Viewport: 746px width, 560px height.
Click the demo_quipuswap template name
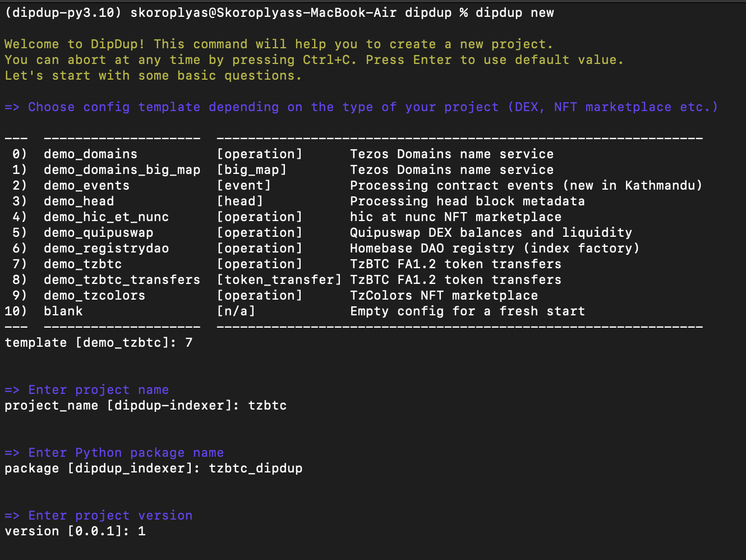point(98,233)
